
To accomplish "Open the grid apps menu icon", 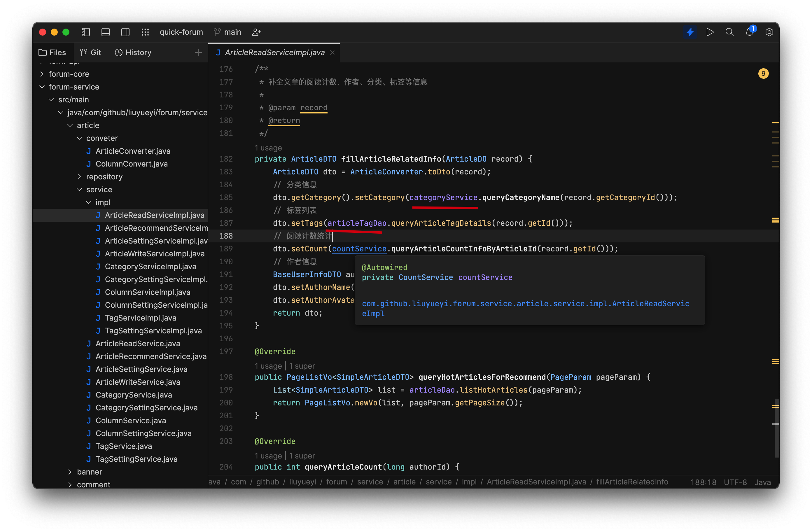I will tap(145, 32).
